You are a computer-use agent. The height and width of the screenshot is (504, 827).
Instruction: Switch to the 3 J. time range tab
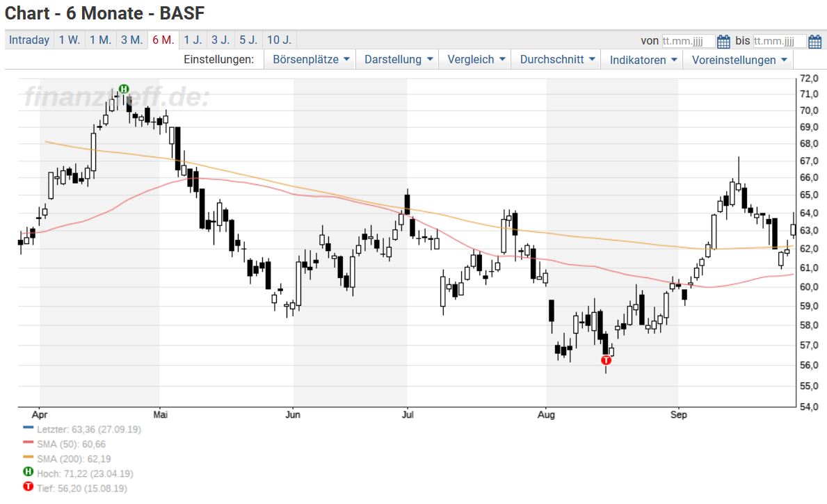pos(220,40)
